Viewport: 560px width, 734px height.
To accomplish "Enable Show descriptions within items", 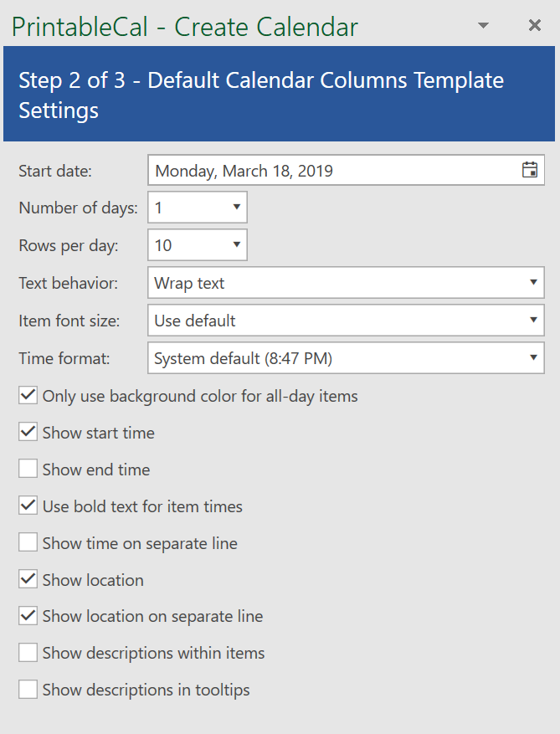I will (28, 653).
